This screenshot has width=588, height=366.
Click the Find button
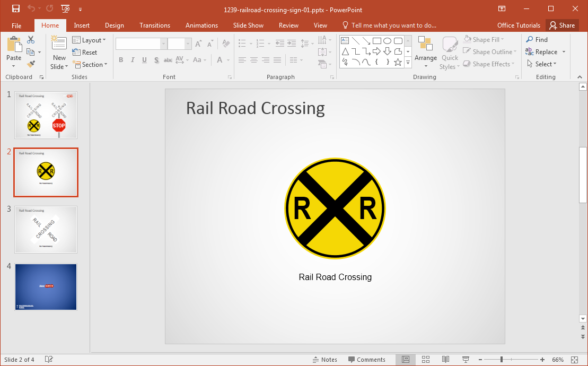coord(537,40)
